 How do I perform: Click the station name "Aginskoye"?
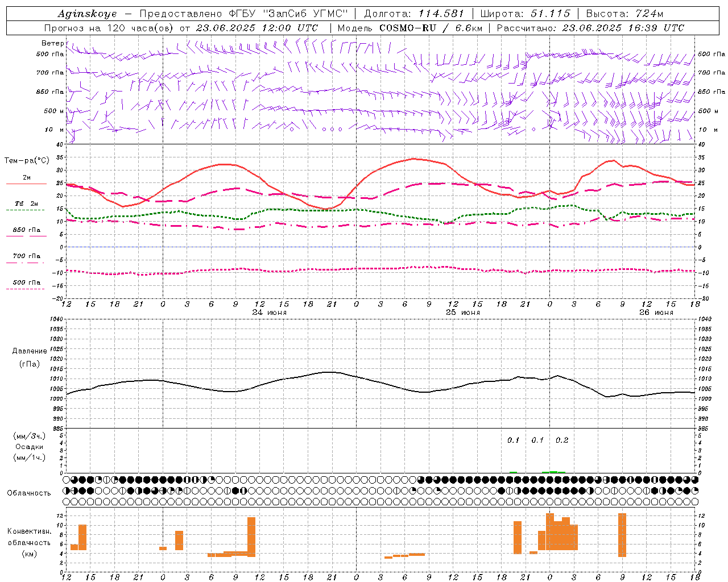point(88,14)
